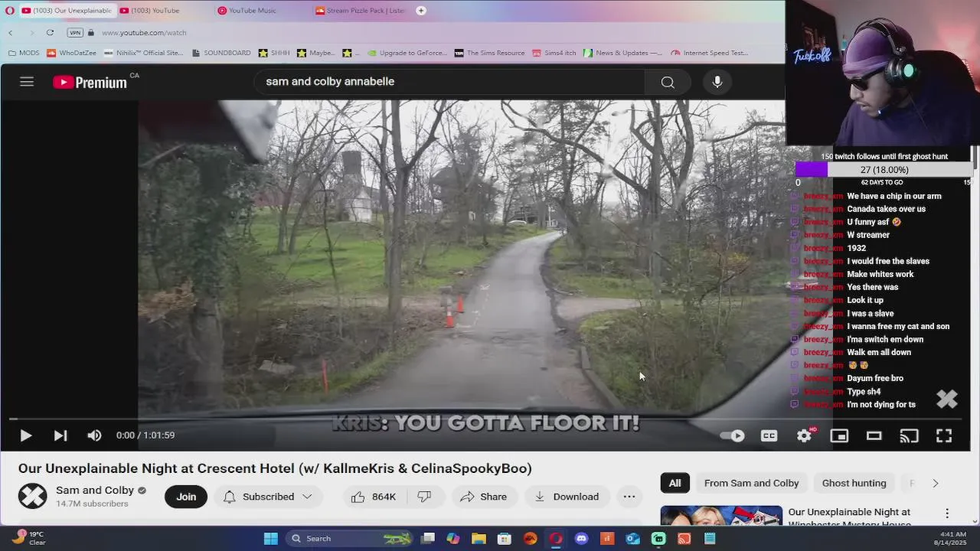Viewport: 980px width, 551px height.
Task: Toggle the VPN badge in address bar
Action: [75, 33]
